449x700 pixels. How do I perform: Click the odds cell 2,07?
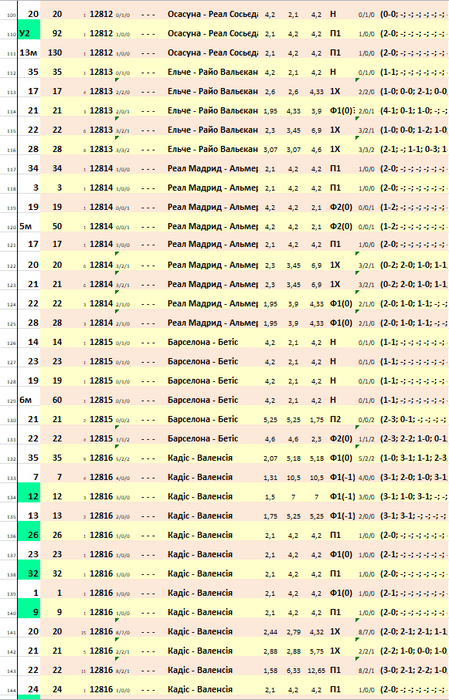[270, 458]
